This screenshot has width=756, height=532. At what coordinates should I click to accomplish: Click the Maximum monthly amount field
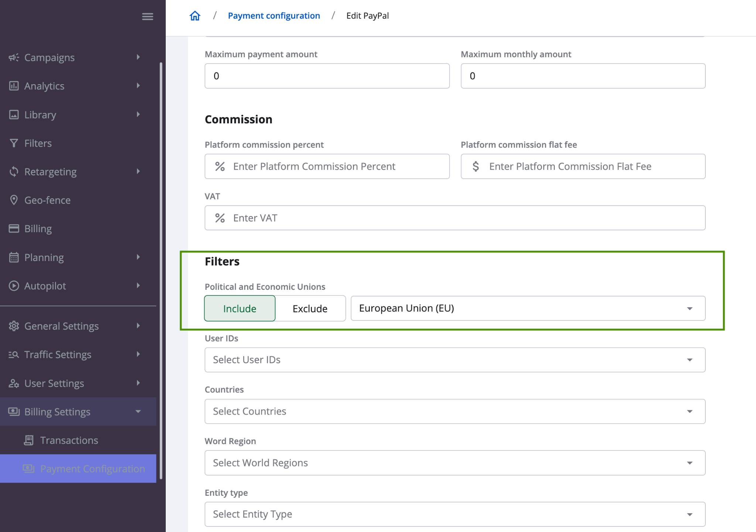(583, 76)
